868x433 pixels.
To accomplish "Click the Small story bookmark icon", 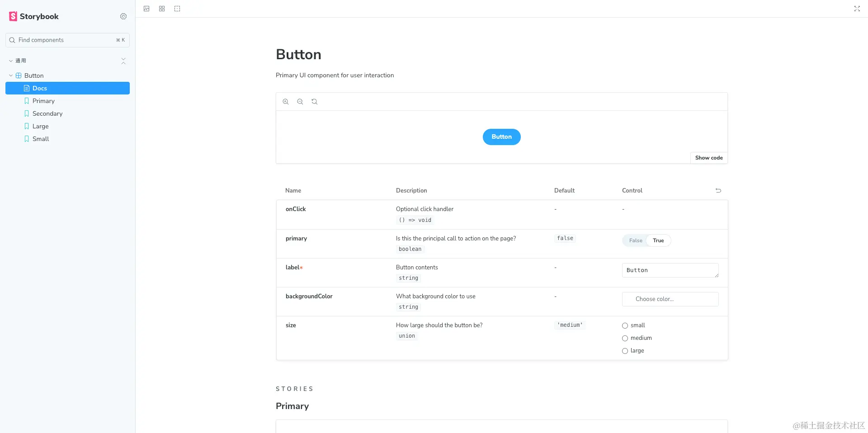I will pyautogui.click(x=27, y=139).
